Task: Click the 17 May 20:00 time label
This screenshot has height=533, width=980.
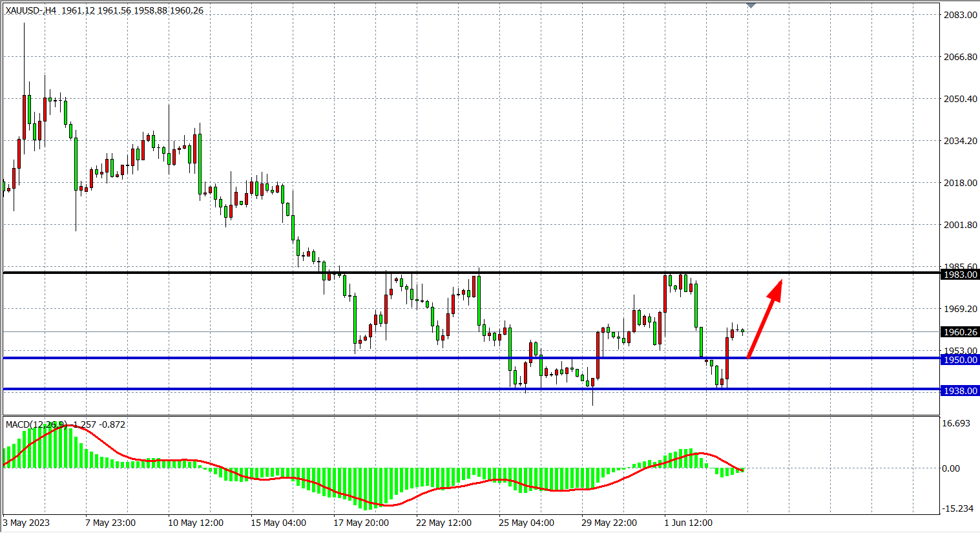Action: [x=361, y=523]
